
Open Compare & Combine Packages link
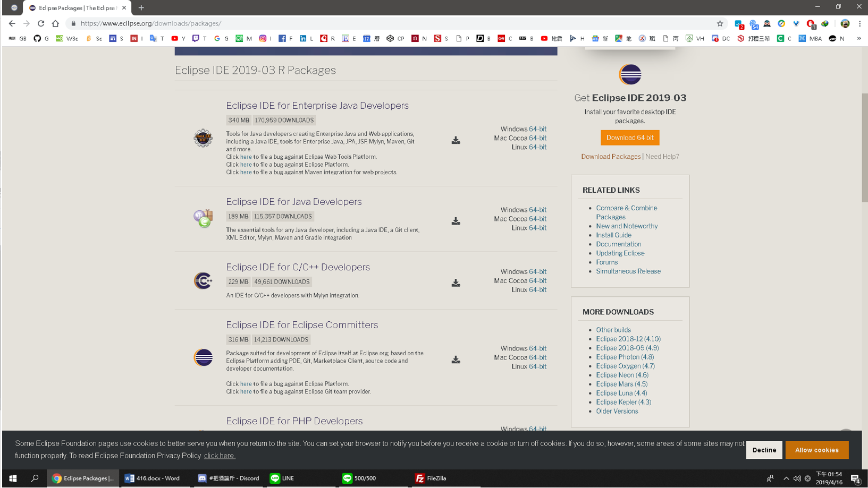click(x=626, y=212)
